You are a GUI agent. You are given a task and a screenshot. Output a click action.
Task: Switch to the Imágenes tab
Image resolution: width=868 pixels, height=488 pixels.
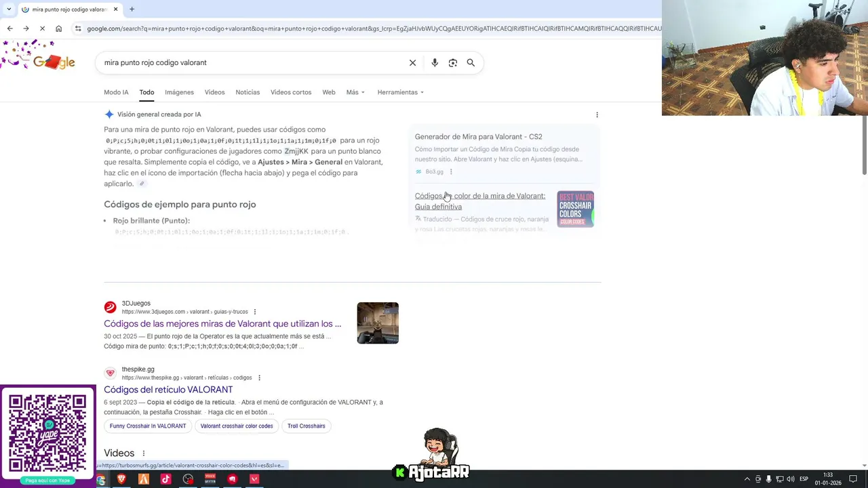pos(179,92)
